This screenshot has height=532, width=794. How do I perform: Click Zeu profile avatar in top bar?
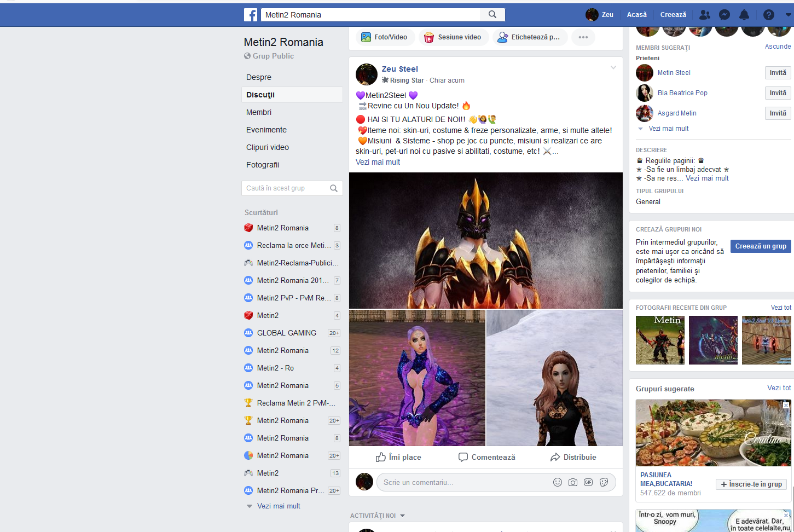(x=592, y=15)
